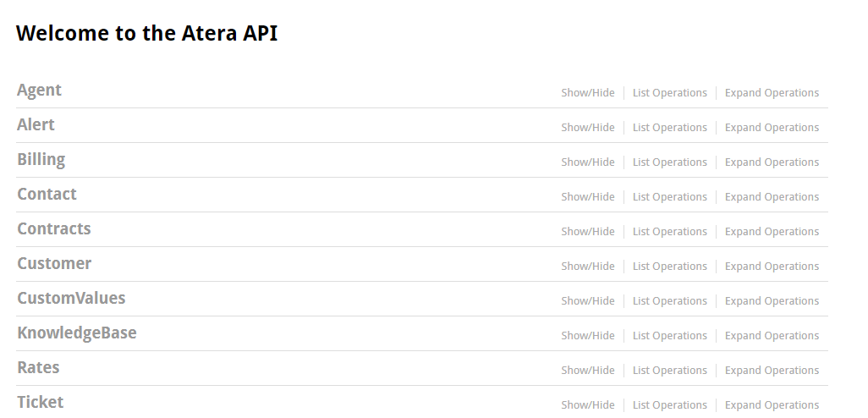Select the KnowledgeBase heading
The width and height of the screenshot is (868, 418).
(x=77, y=333)
